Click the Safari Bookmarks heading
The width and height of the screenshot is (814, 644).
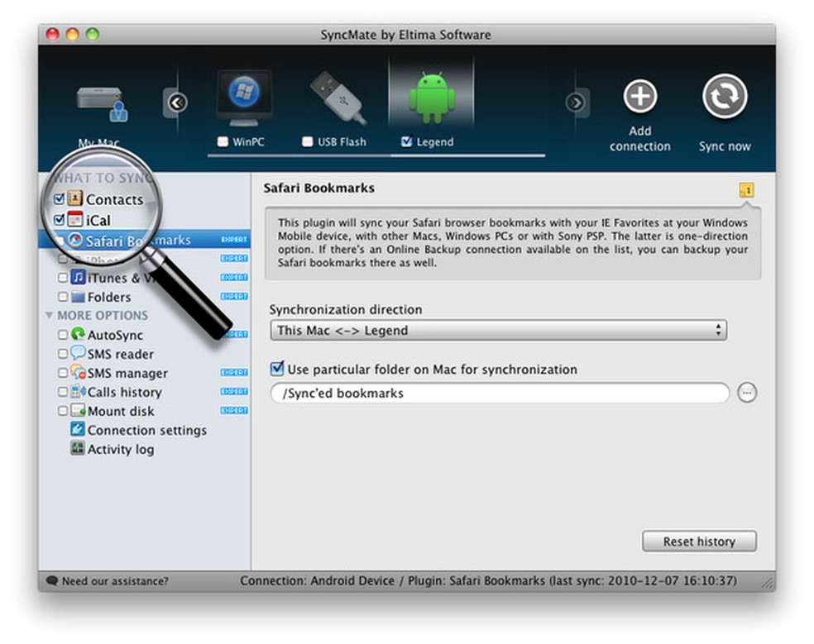coord(318,188)
